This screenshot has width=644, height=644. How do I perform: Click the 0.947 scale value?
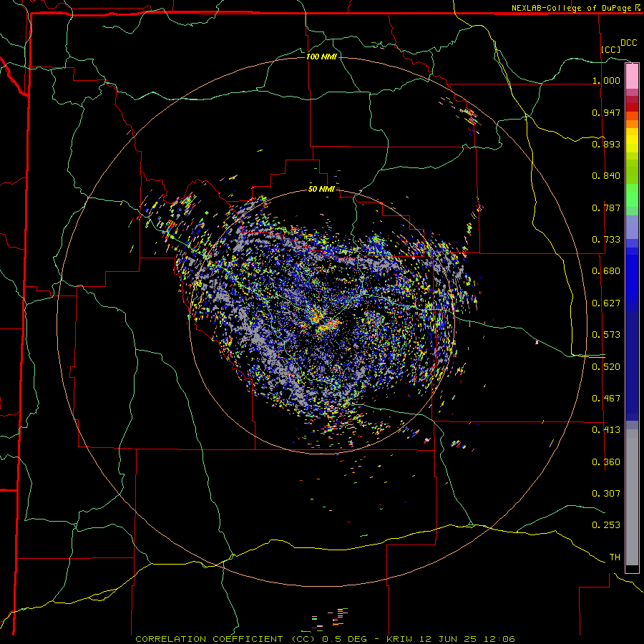(x=606, y=112)
